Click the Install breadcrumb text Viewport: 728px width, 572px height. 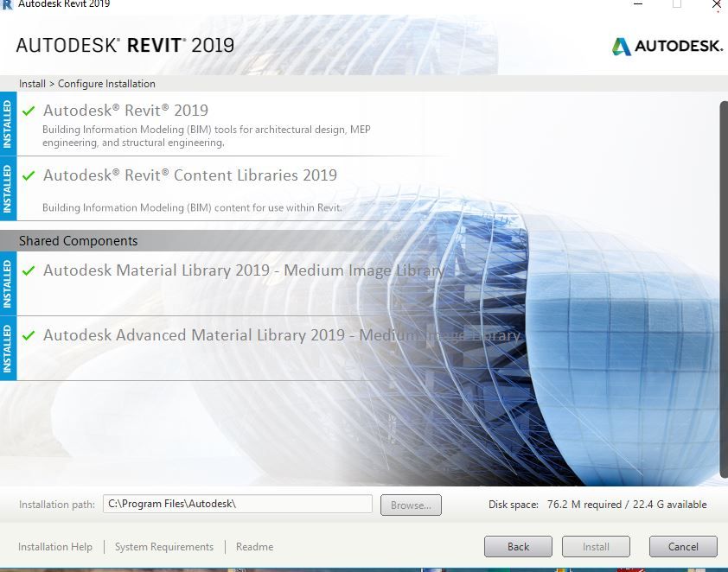pos(33,84)
